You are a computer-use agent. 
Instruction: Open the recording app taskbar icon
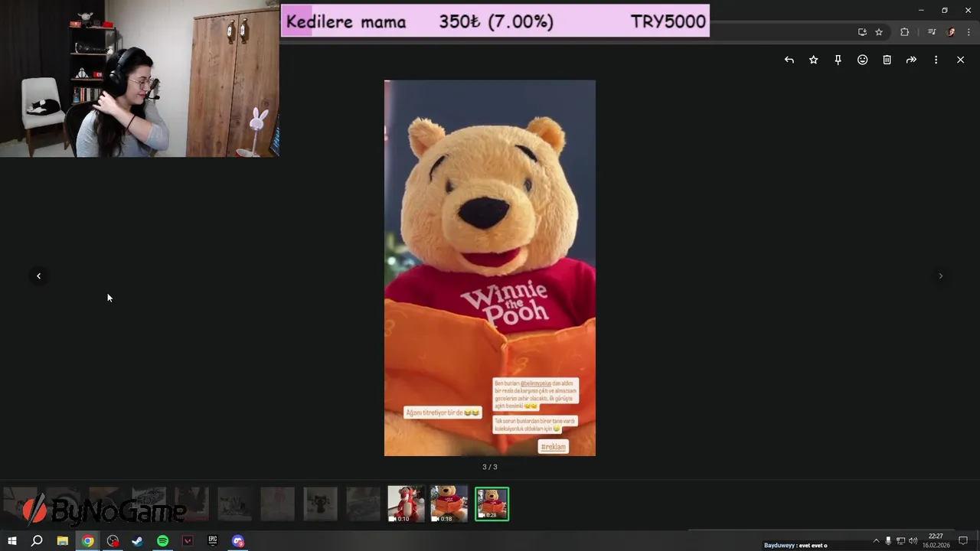point(113,541)
